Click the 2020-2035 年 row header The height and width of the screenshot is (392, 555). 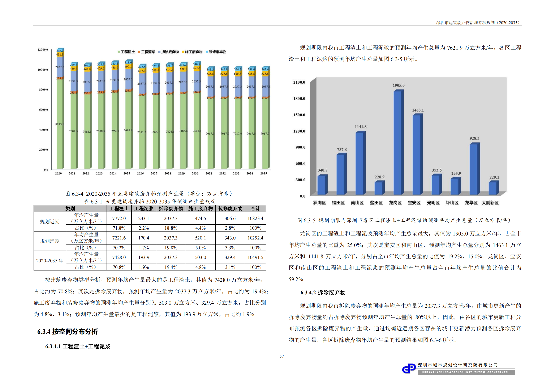[50, 261]
